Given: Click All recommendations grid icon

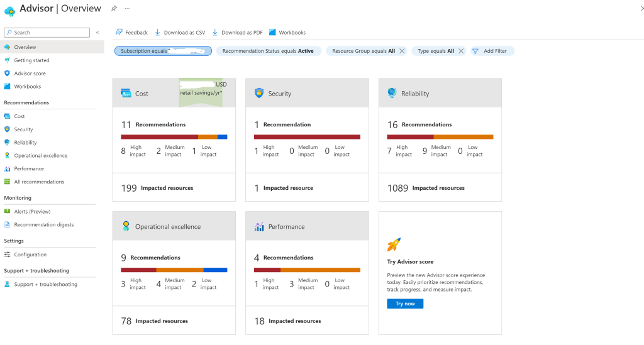Looking at the screenshot, I should pyautogui.click(x=7, y=182).
